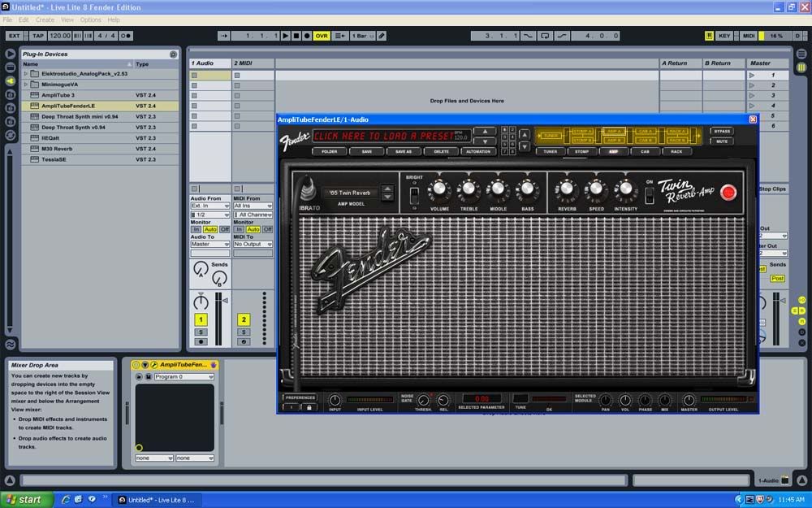Start playback with the transport Play button
Image resolution: width=812 pixels, height=508 pixels.
[x=285, y=36]
